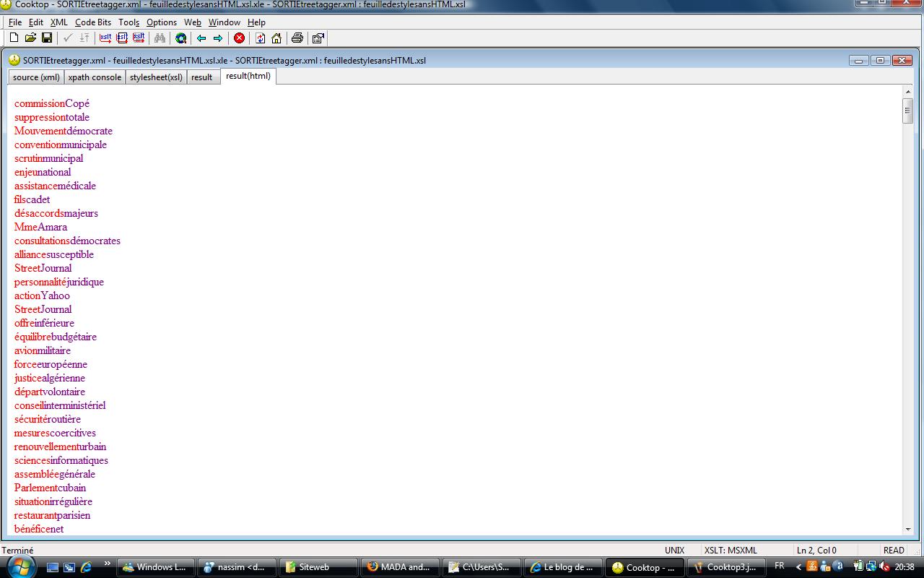Viewport: 924px width, 578px height.
Task: Switch to stylesheet(xsl) tab
Action: tap(156, 77)
